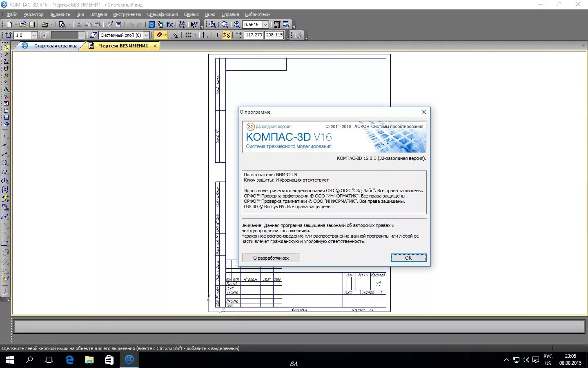Click the 'Пользователь: NNM-CLUB' text

tap(270, 175)
